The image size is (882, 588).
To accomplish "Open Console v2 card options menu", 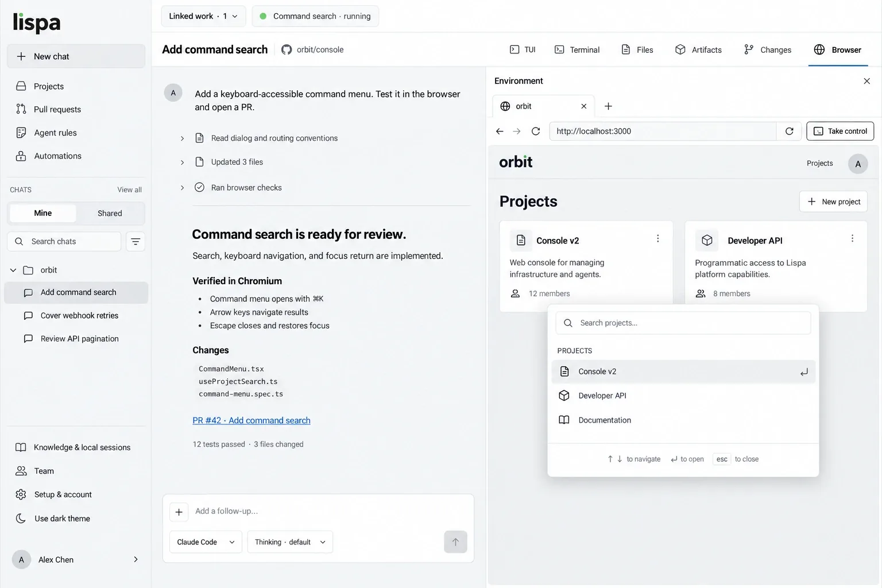I will [657, 238].
